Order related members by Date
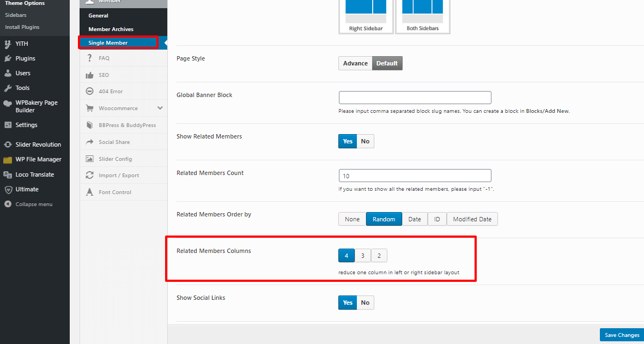 tap(415, 219)
